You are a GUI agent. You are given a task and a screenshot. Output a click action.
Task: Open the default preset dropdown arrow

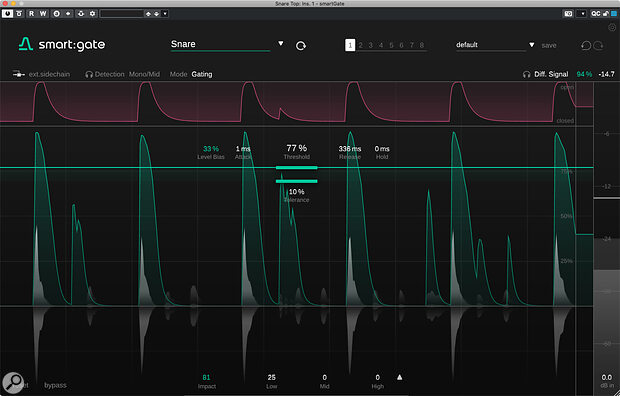[x=531, y=45]
